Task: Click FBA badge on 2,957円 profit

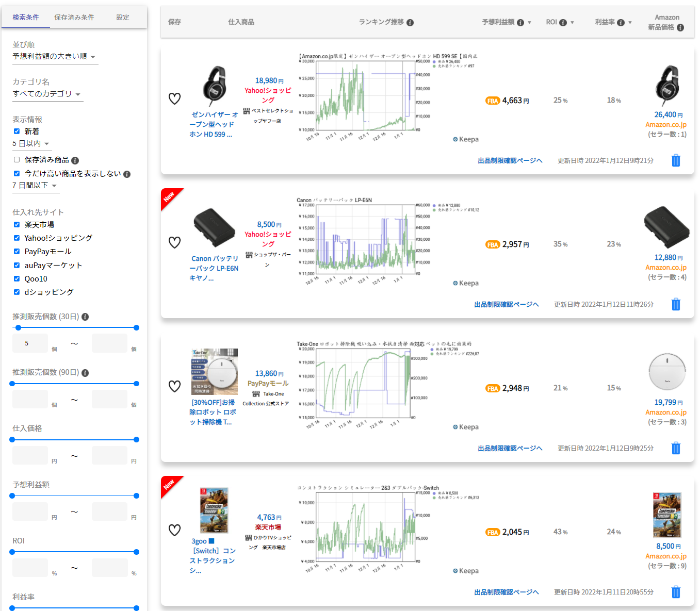Action: (x=493, y=245)
